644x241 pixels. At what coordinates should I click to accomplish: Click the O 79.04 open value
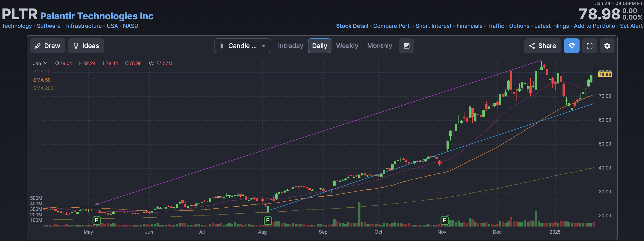pyautogui.click(x=64, y=63)
